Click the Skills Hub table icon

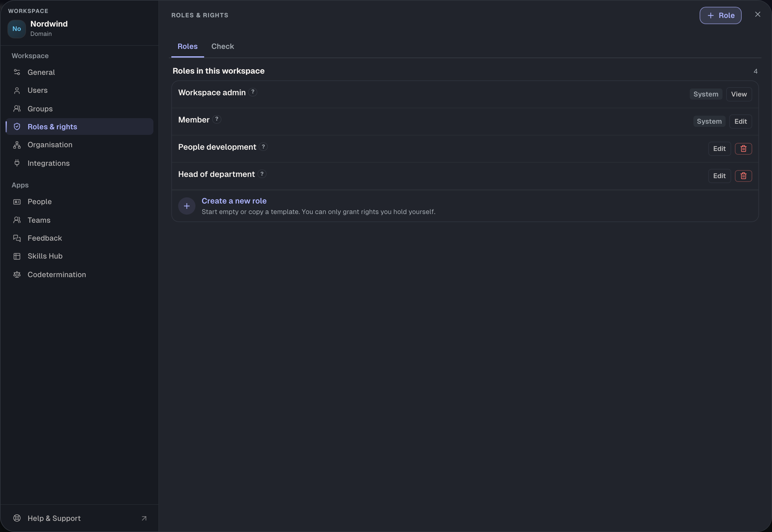[17, 256]
